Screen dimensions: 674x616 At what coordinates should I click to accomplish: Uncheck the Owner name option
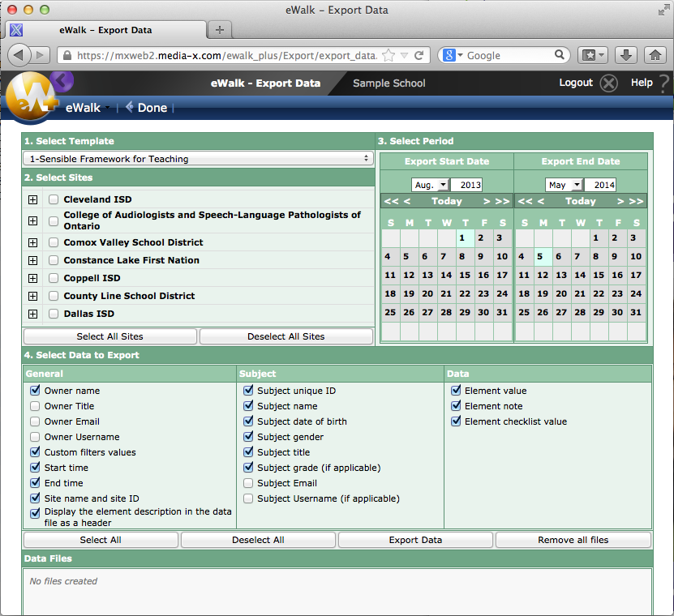point(35,390)
